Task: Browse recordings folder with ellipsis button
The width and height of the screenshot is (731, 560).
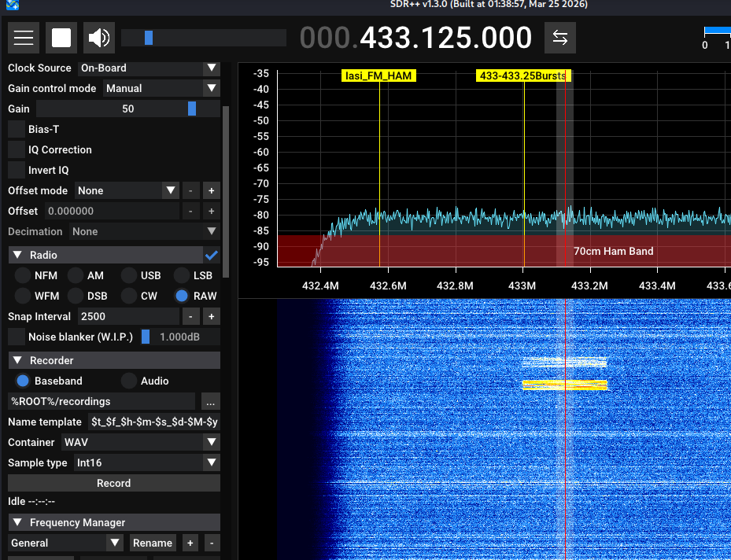Action: [211, 402]
